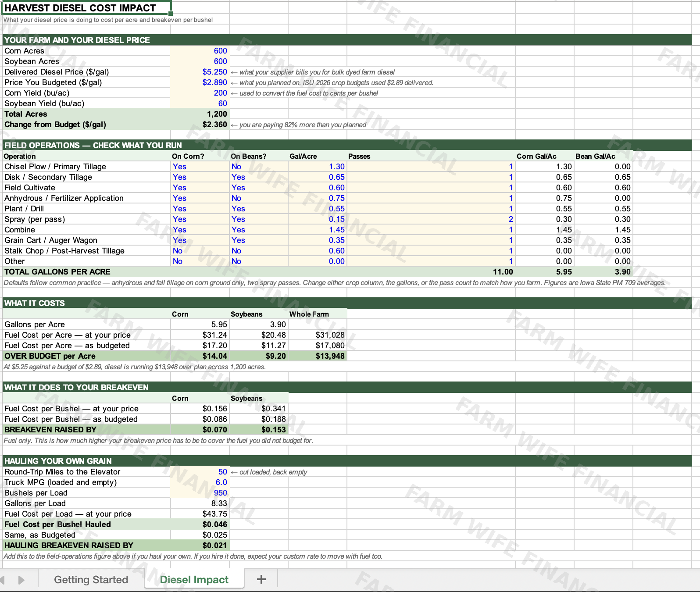Select the Total Acres result 1,200
The height and width of the screenshot is (592, 700).
pyautogui.click(x=200, y=114)
